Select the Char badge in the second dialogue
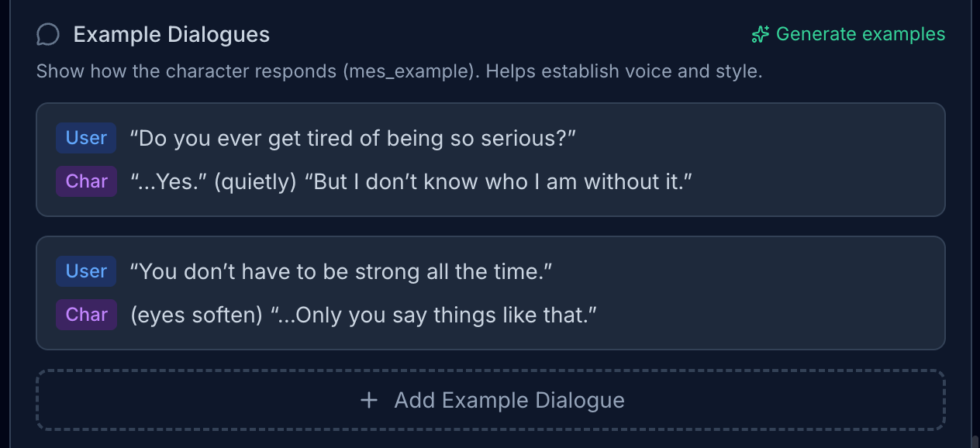The width and height of the screenshot is (980, 448). pos(86,315)
